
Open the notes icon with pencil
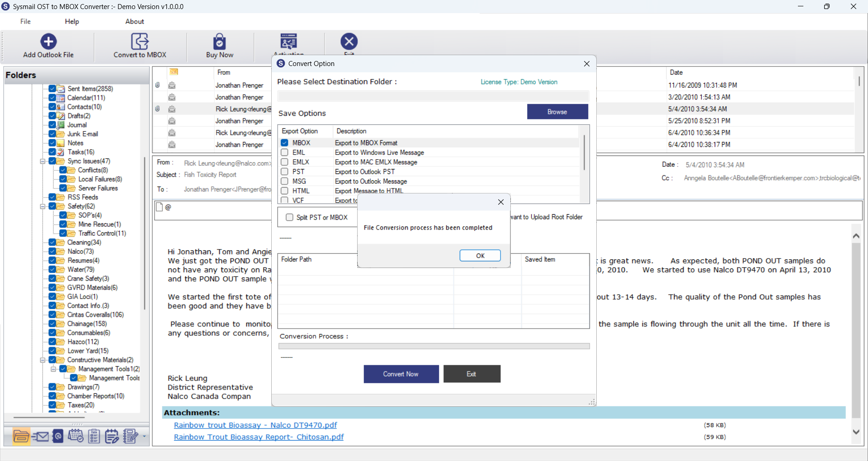pyautogui.click(x=112, y=436)
